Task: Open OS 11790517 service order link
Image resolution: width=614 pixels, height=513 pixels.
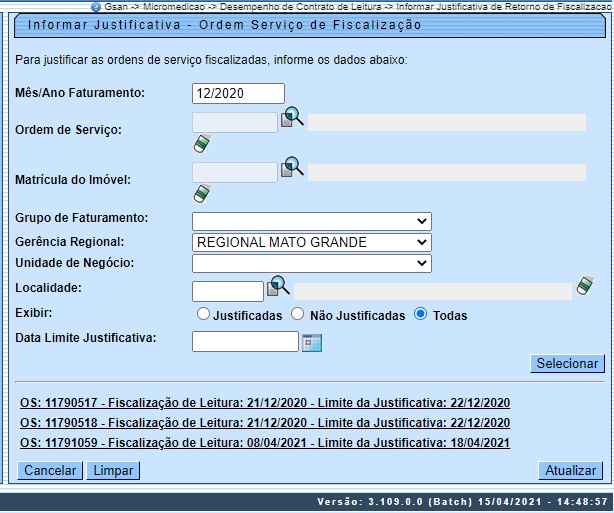Action: pos(265,403)
